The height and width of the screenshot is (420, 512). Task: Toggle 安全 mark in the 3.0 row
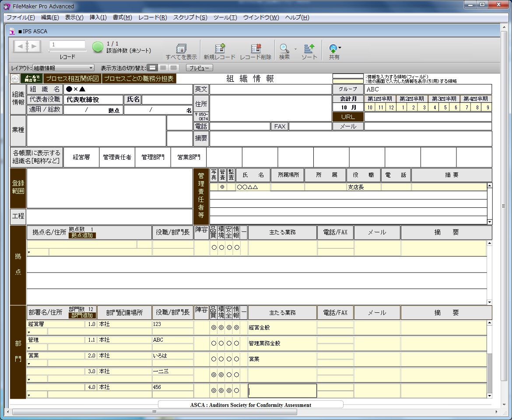pyautogui.click(x=229, y=374)
